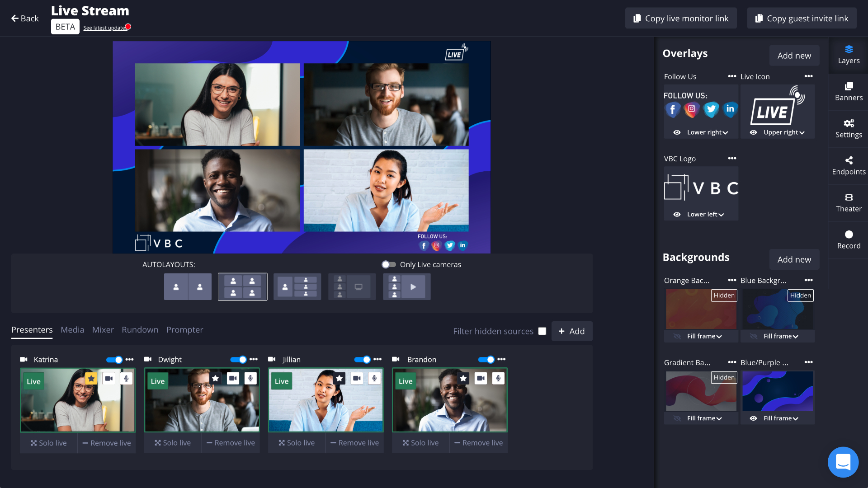The width and height of the screenshot is (868, 488).
Task: Select the four-person grid autolayout
Action: point(242,287)
